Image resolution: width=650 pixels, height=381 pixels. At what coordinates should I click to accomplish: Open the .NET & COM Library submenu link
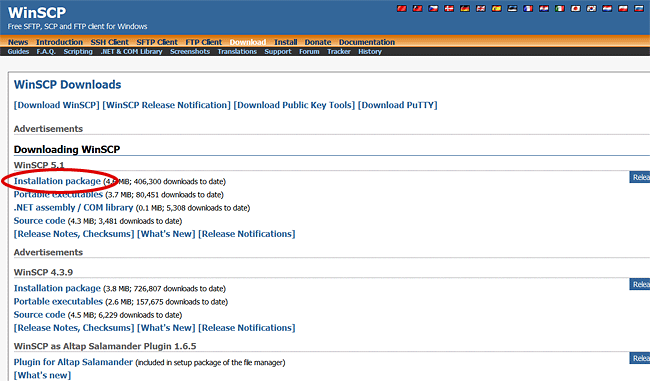(x=131, y=51)
